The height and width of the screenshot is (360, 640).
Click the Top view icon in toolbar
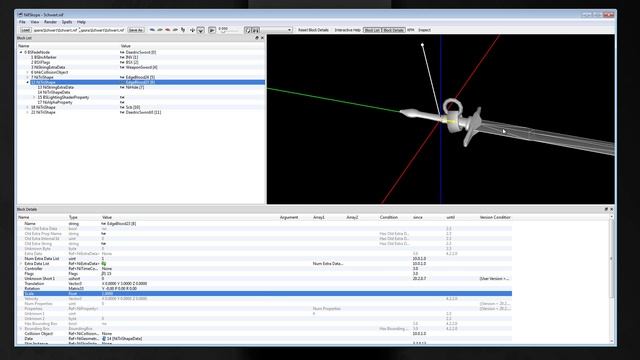point(152,30)
